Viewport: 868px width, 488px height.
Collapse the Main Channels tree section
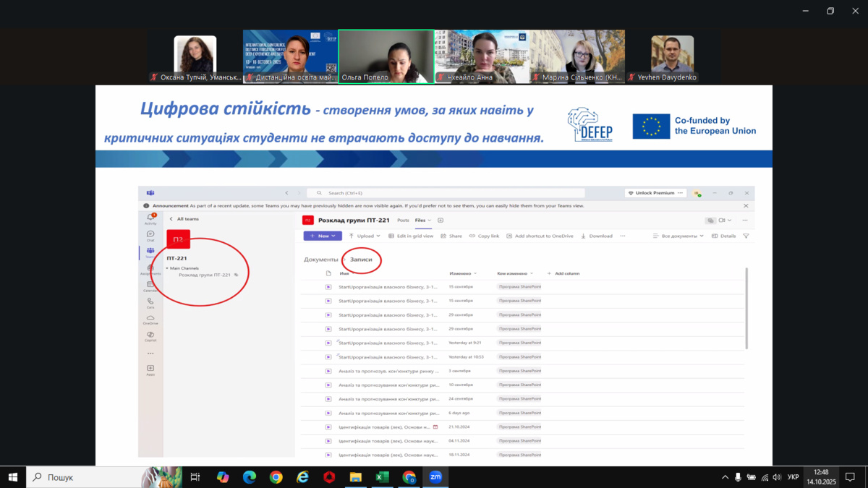tap(167, 268)
